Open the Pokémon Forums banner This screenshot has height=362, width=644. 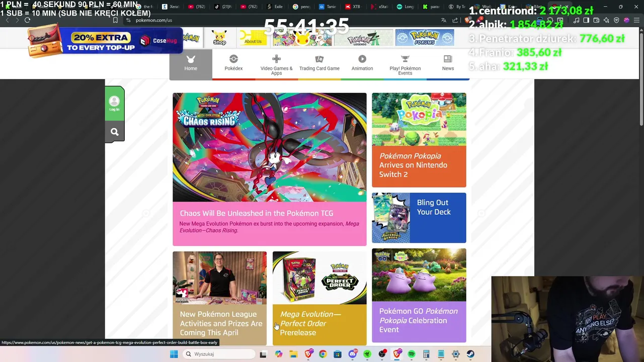(425, 38)
